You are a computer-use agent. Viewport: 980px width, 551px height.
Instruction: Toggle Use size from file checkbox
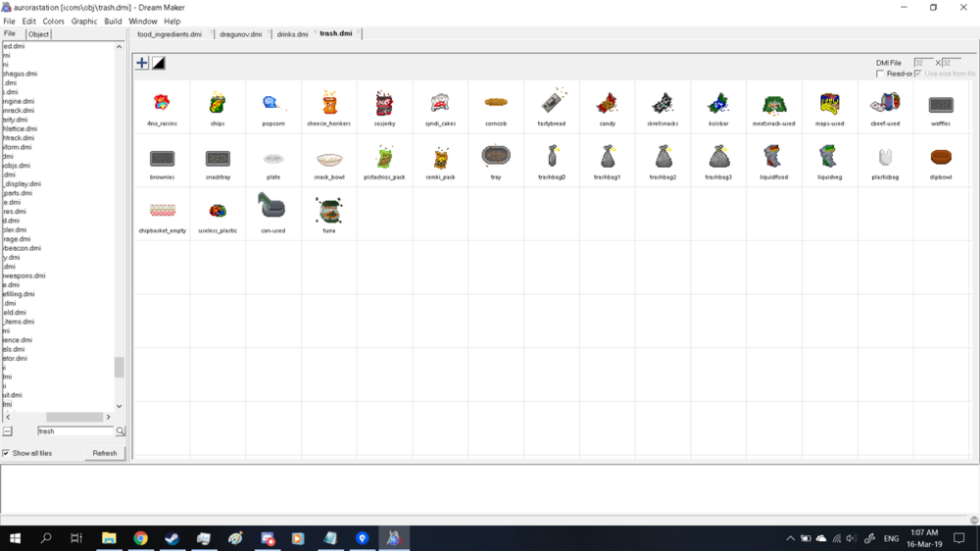tap(918, 74)
